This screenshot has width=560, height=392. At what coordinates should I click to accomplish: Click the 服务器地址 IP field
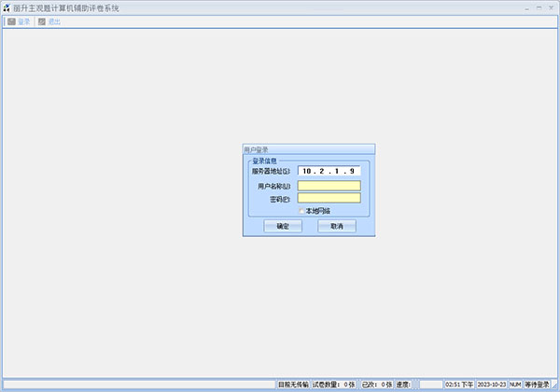[329, 171]
